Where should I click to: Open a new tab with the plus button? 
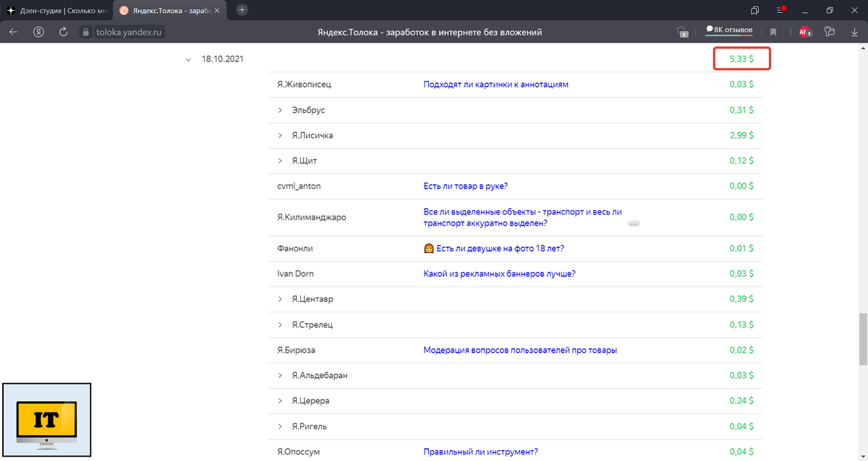tap(242, 10)
